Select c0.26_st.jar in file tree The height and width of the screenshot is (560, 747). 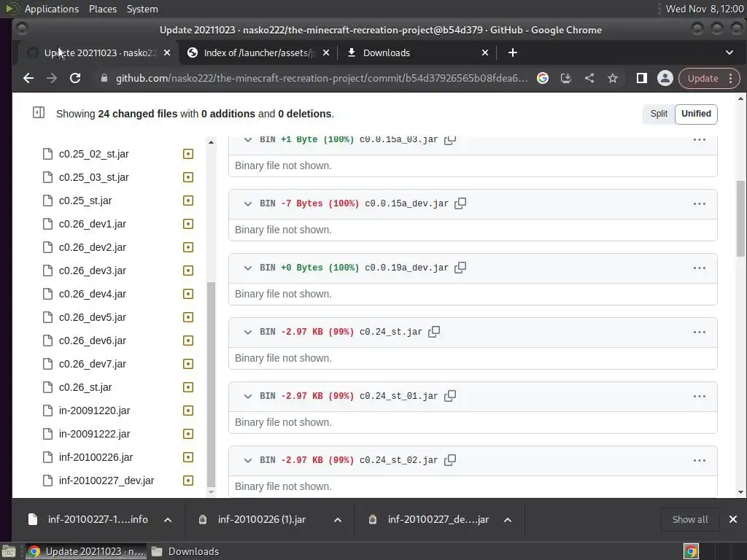click(x=85, y=387)
